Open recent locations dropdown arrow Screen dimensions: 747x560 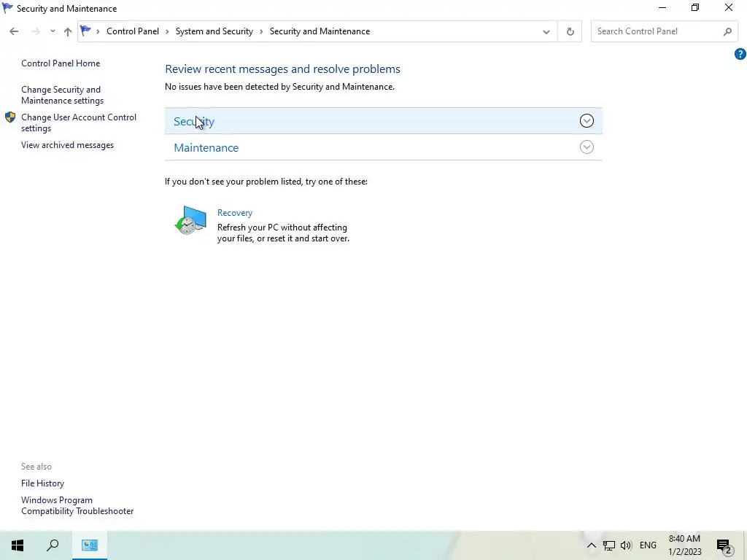pyautogui.click(x=53, y=31)
